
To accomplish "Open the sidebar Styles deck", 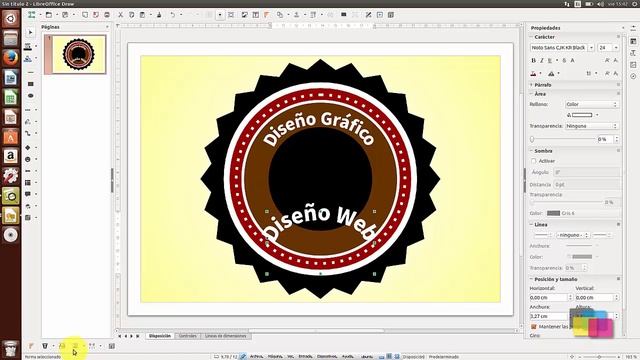I will coord(633,53).
